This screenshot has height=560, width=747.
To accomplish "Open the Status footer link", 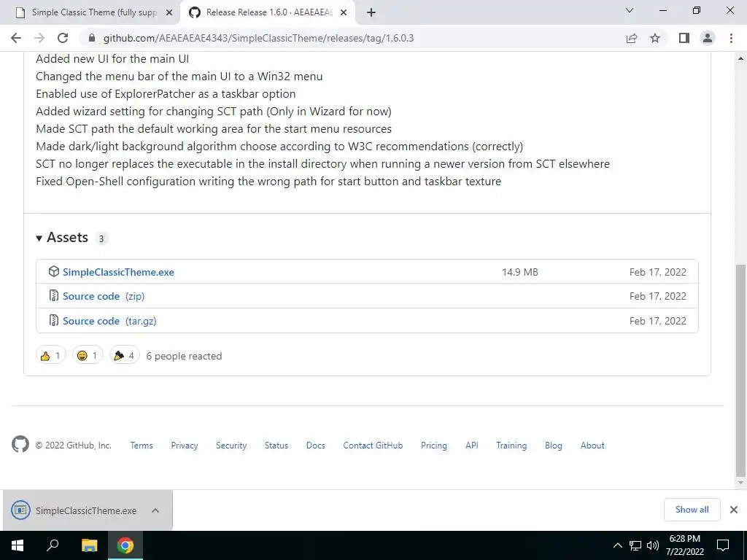I will [x=276, y=446].
